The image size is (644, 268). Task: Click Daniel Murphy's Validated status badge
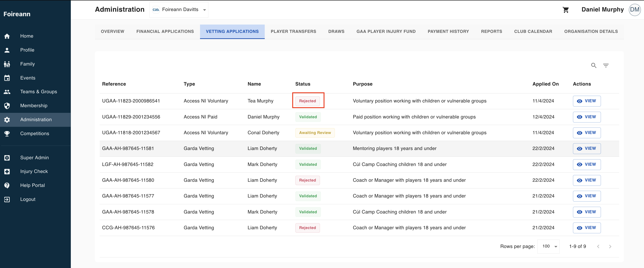[x=308, y=117]
